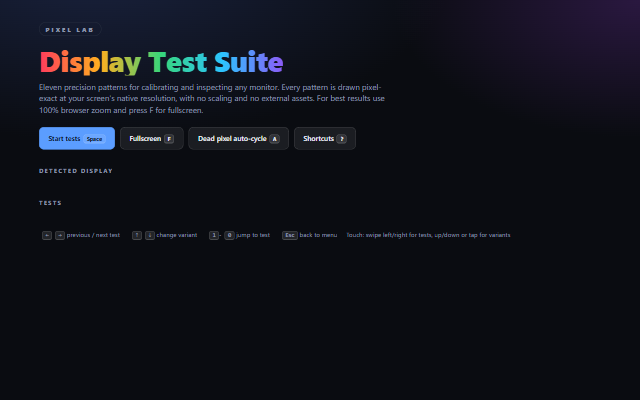Click the 'previous / next test' hint text
This screenshot has height=400, width=640.
tap(93, 235)
